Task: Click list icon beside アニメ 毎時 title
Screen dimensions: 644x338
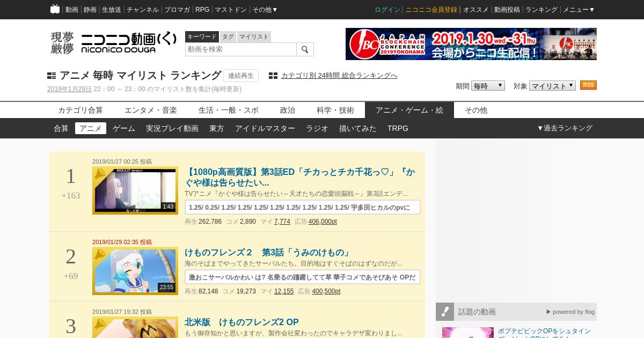Action: coord(52,76)
